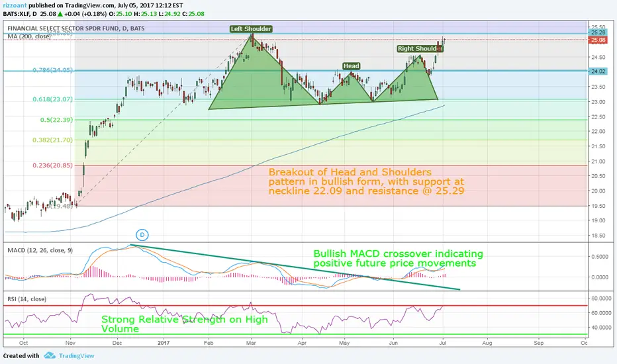Image resolution: width=617 pixels, height=364 pixels.
Task: Click the L:24.92 low value
Action: pyautogui.click(x=169, y=14)
